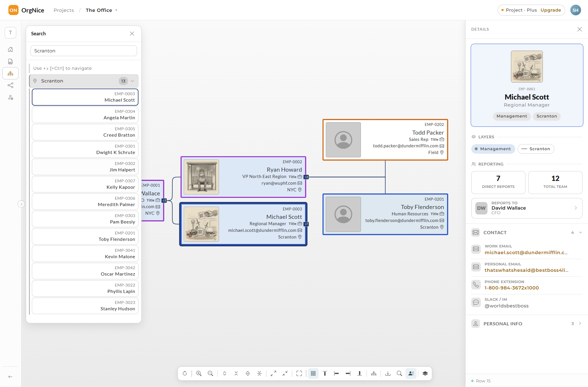The width and height of the screenshot is (588, 387).
Task: Open the Home icon in the left sidebar
Action: click(10, 49)
